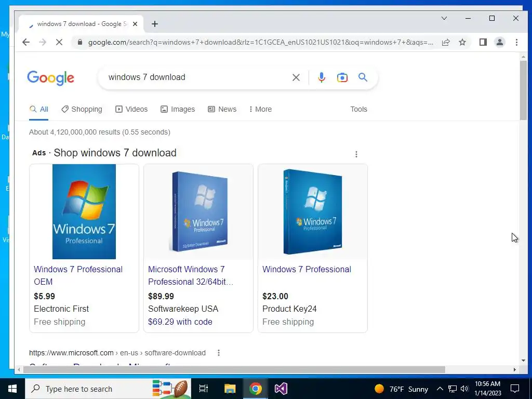Switch to Shopping results tab
This screenshot has width=532, height=399.
coord(82,109)
